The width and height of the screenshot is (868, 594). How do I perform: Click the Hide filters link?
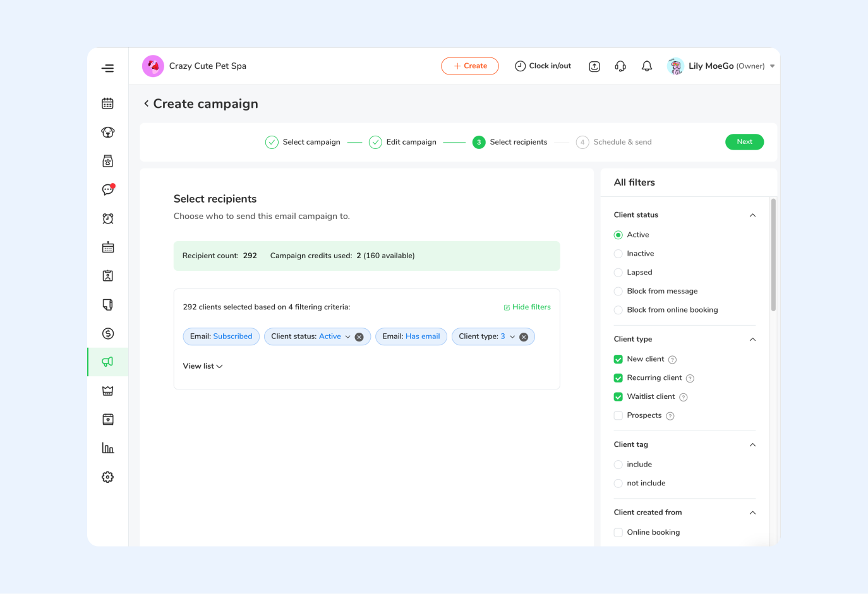tap(527, 307)
